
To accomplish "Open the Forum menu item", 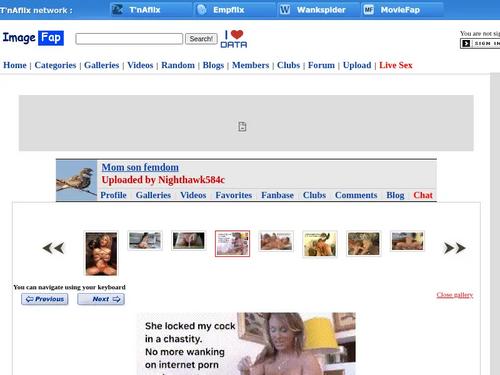I will pyautogui.click(x=321, y=65).
